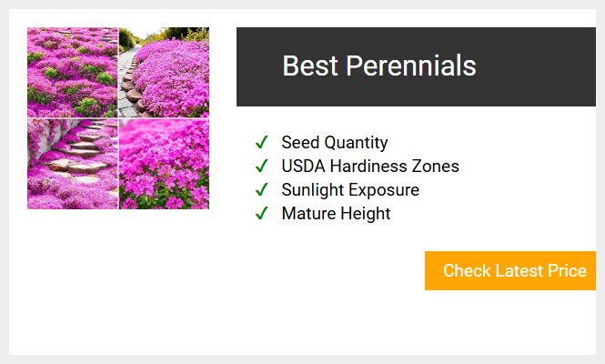This screenshot has width=605, height=364.
Task: Click the Best Perennials heading text
Action: point(379,66)
